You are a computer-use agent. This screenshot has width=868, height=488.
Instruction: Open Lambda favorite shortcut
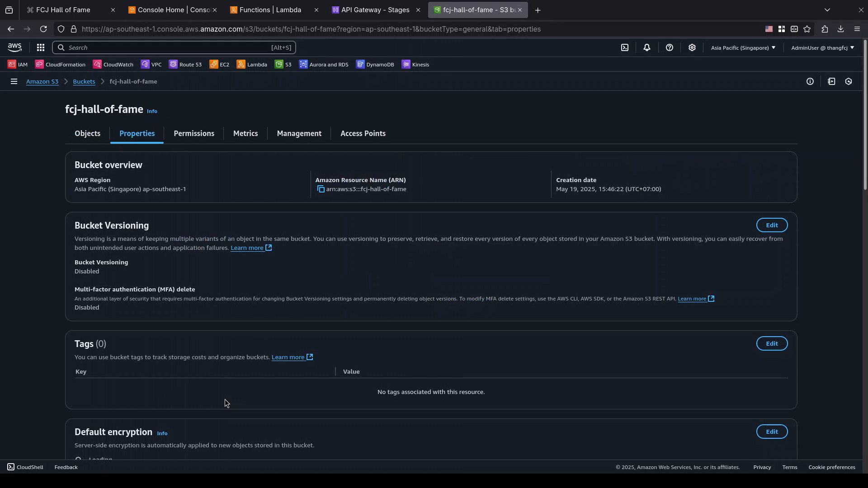click(x=252, y=65)
